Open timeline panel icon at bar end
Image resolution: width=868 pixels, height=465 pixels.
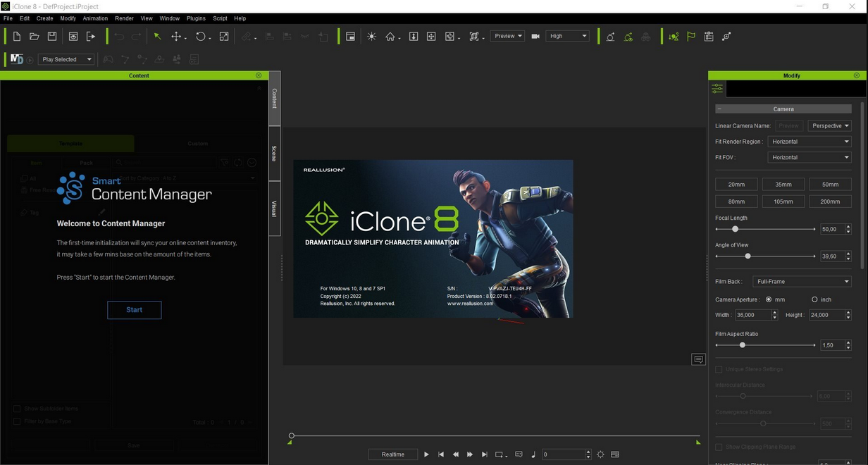click(615, 454)
